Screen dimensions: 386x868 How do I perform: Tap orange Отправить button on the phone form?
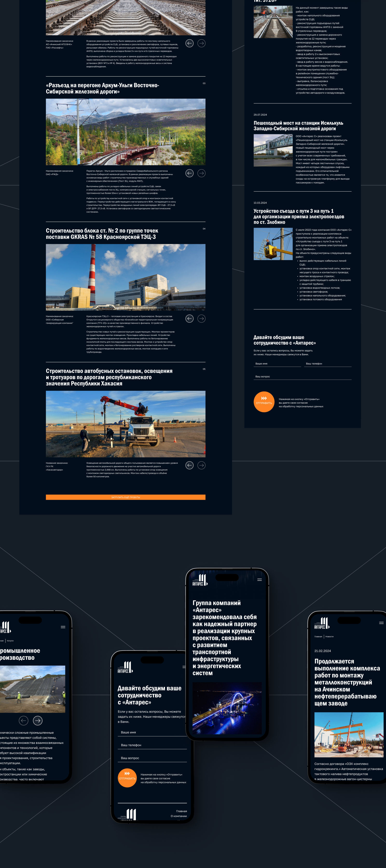click(x=127, y=778)
